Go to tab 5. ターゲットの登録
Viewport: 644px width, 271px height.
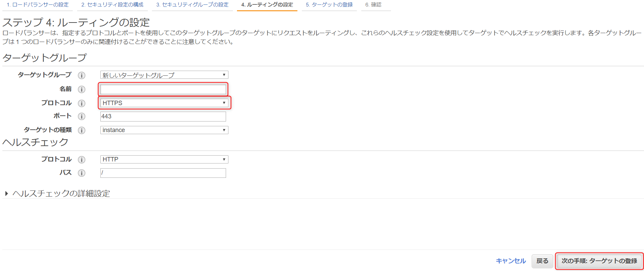click(x=329, y=5)
